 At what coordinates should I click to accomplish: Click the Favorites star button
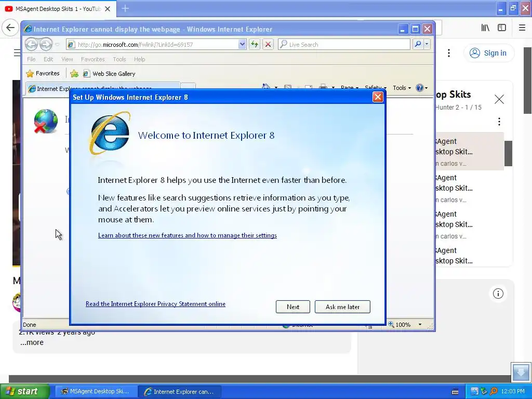click(43, 73)
